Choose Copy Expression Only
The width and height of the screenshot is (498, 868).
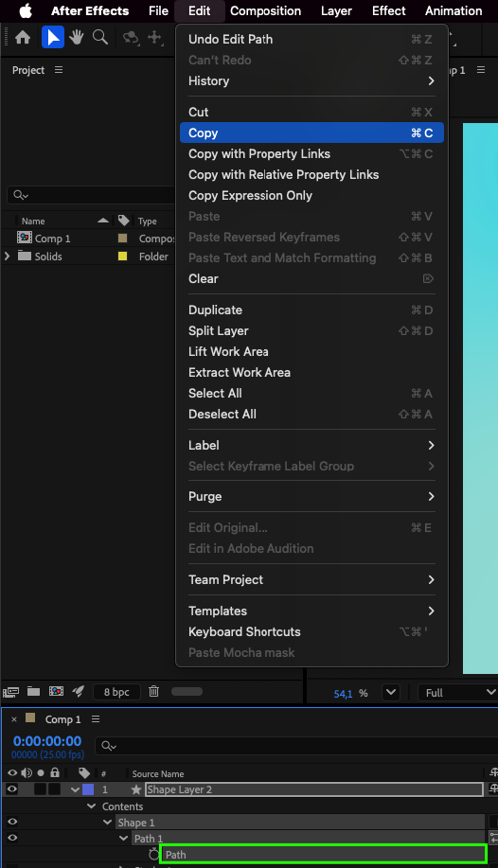pos(311,195)
